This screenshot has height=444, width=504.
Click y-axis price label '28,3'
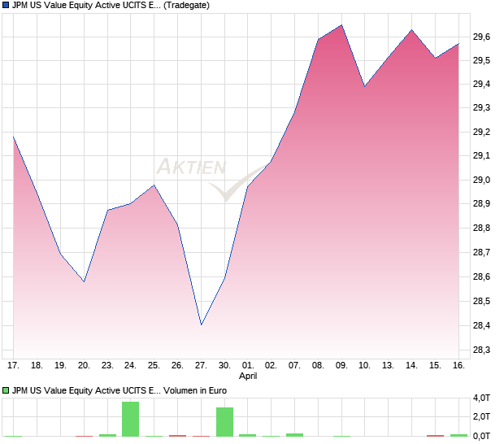[481, 350]
